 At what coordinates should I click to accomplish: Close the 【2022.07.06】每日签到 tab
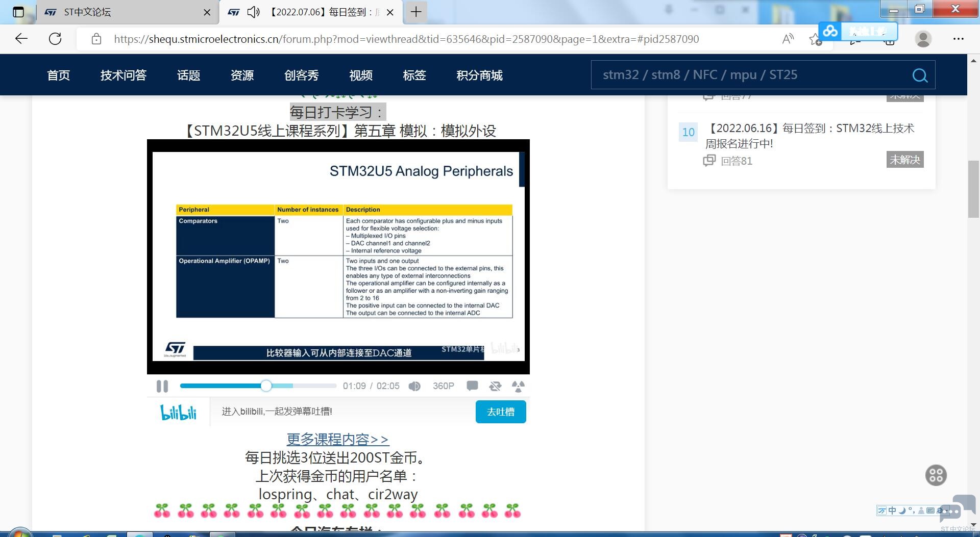tap(390, 12)
